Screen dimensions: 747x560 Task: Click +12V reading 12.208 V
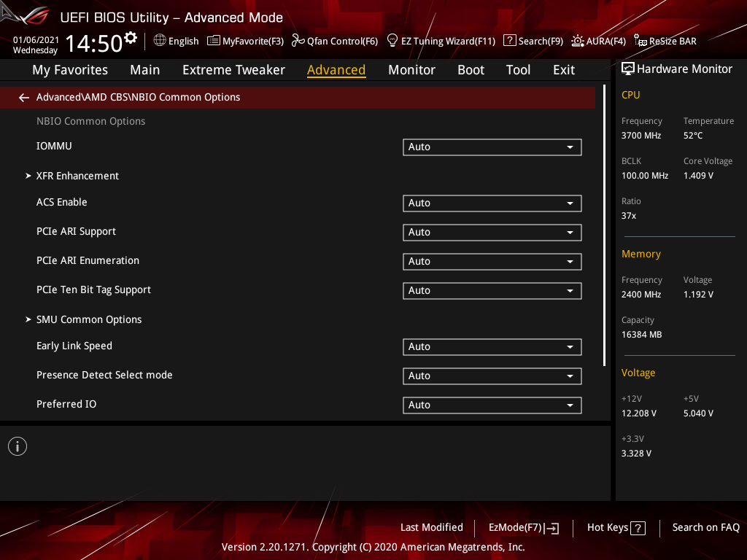click(639, 413)
